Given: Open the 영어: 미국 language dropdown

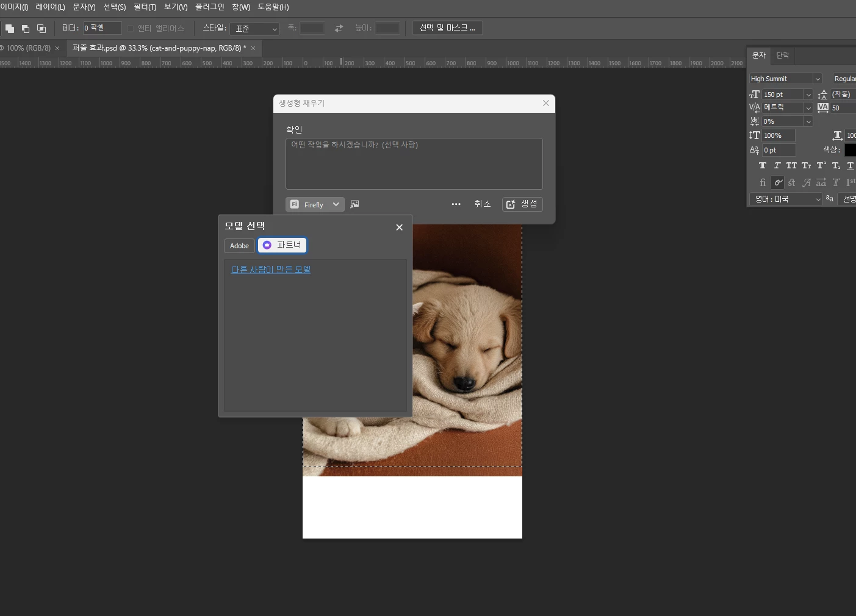Looking at the screenshot, I should 786,199.
